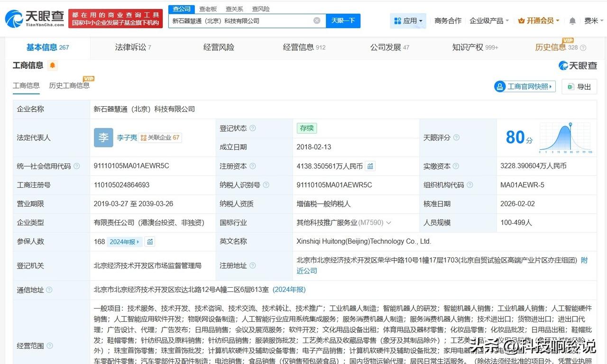Open chart icon next to 注册资本 value
The height and width of the screenshot is (364, 607).
(370, 166)
